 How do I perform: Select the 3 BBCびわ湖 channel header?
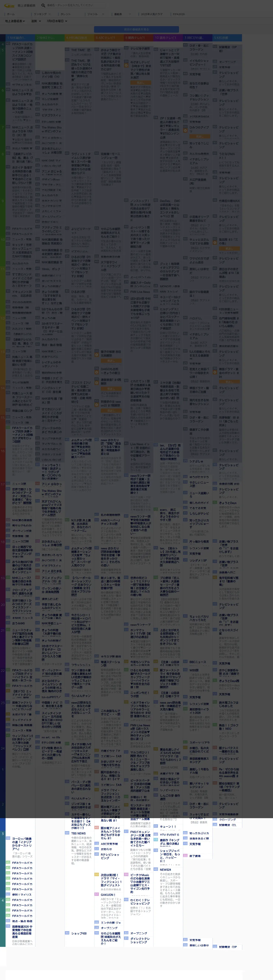click(x=198, y=38)
